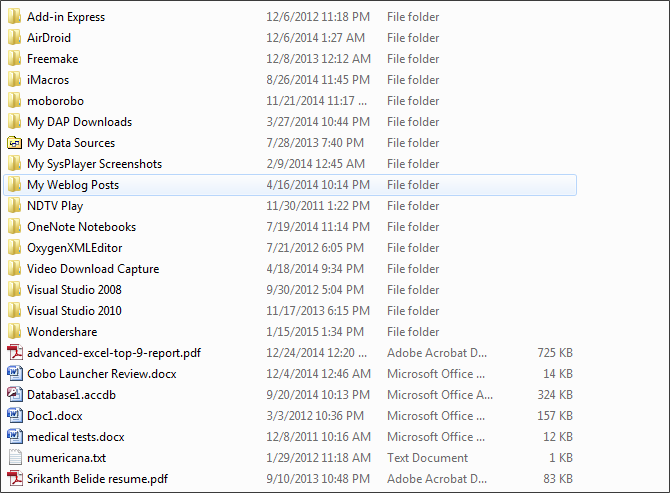Click the My Data Sources special folder icon
Screen dimensions: 670x493
(14, 143)
